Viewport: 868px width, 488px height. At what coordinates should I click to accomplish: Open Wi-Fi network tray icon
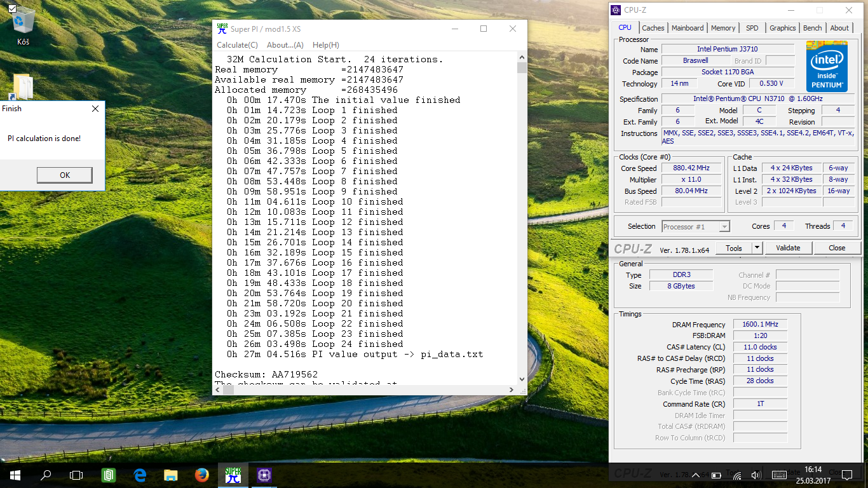[737, 475]
